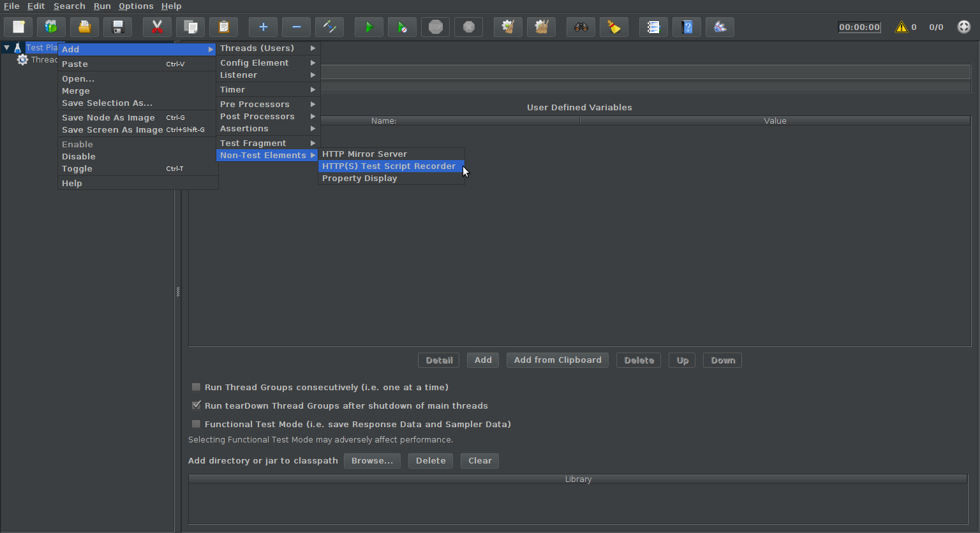
Task: Click Start no pauses icon
Action: click(402, 27)
